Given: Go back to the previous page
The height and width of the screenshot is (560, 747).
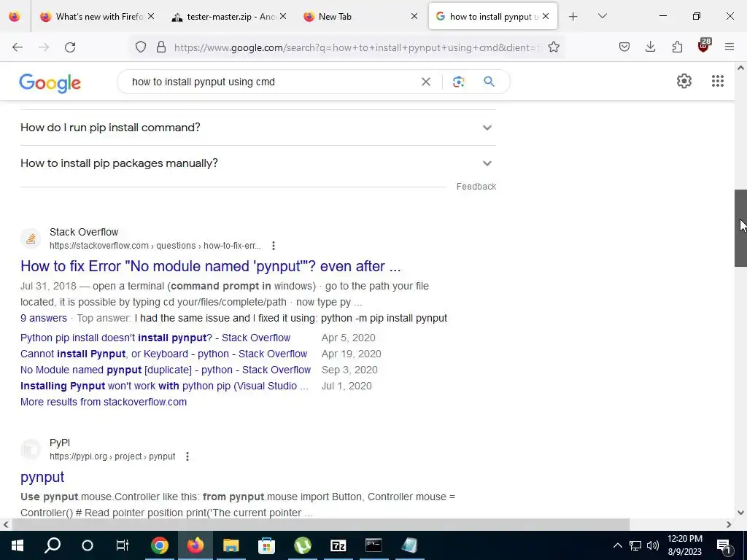Looking at the screenshot, I should [18, 47].
